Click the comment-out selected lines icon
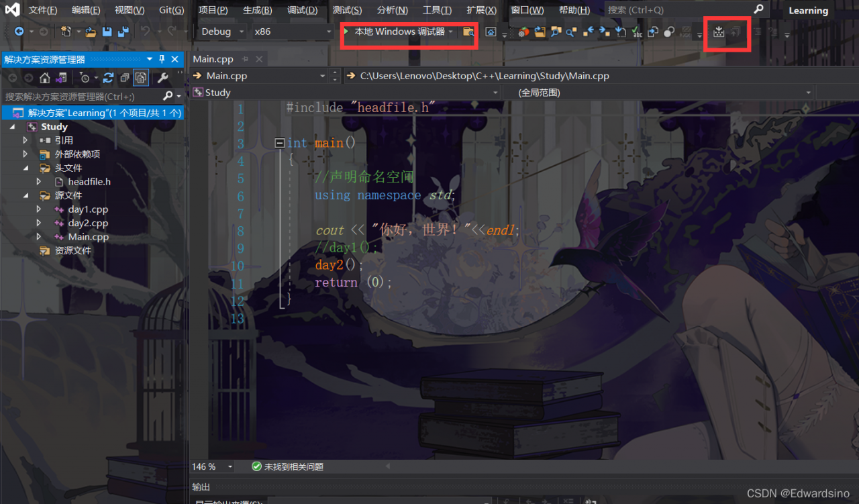 click(x=757, y=32)
